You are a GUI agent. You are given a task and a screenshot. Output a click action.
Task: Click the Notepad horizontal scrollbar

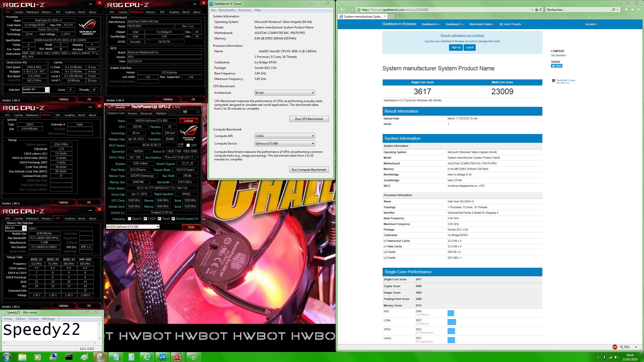click(x=50, y=342)
